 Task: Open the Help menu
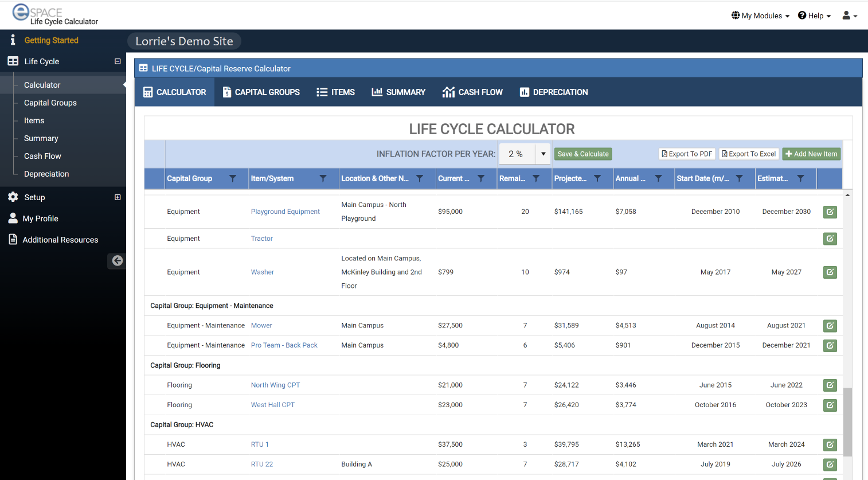pyautogui.click(x=814, y=15)
